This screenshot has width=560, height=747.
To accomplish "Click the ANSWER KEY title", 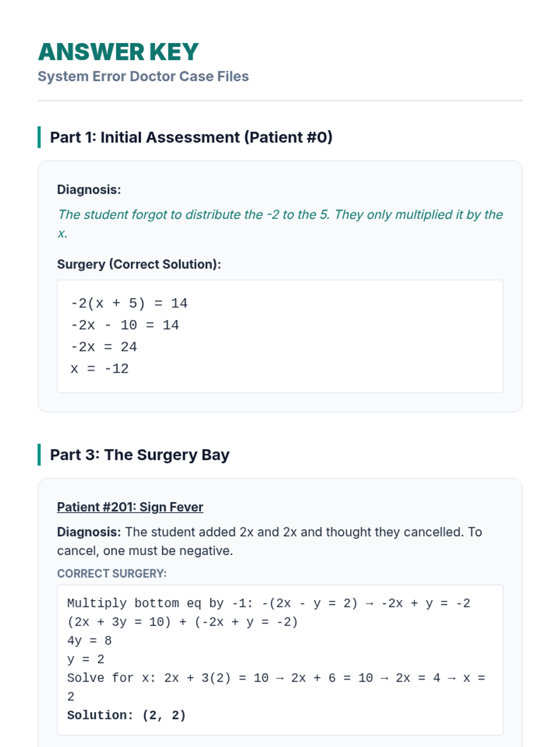I will (118, 52).
